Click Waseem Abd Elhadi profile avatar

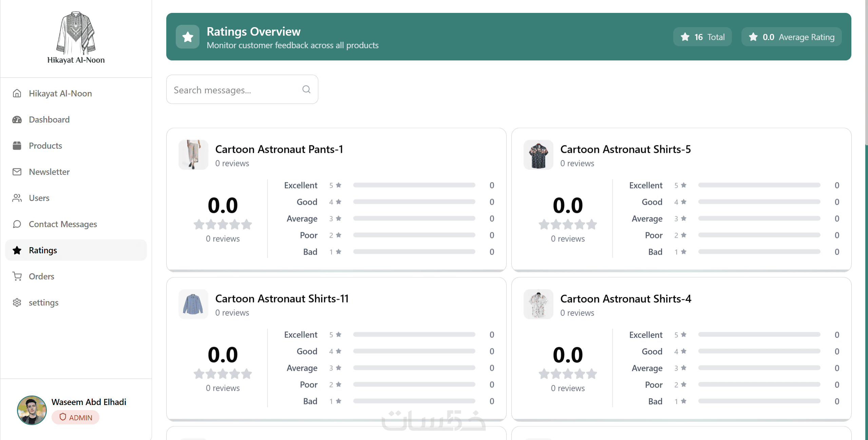coord(32,410)
